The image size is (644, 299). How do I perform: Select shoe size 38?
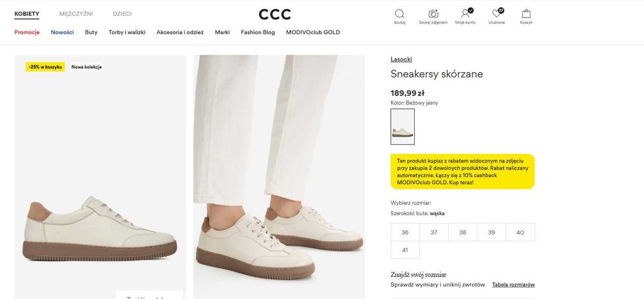pyautogui.click(x=462, y=232)
